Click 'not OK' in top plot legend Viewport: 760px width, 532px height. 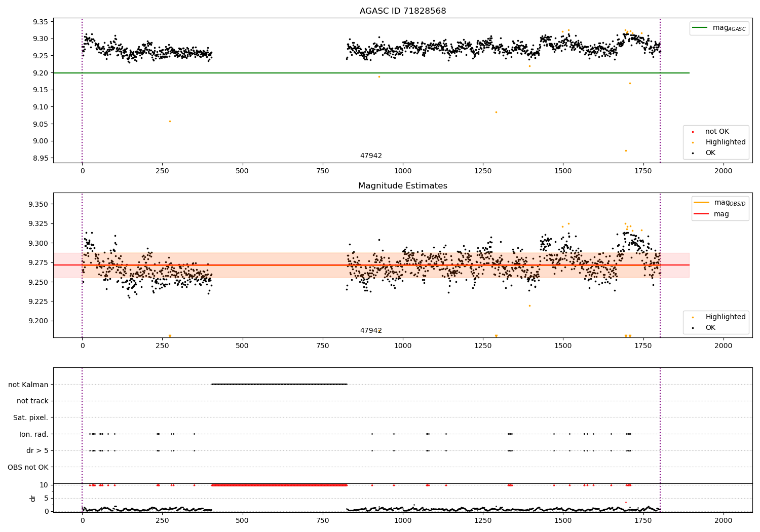tap(716, 132)
